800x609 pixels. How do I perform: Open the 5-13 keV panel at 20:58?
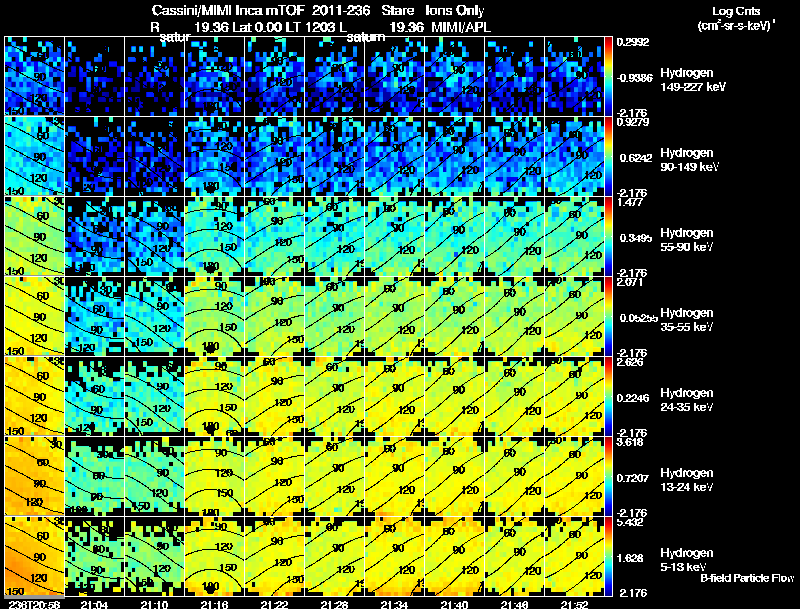tap(34, 557)
